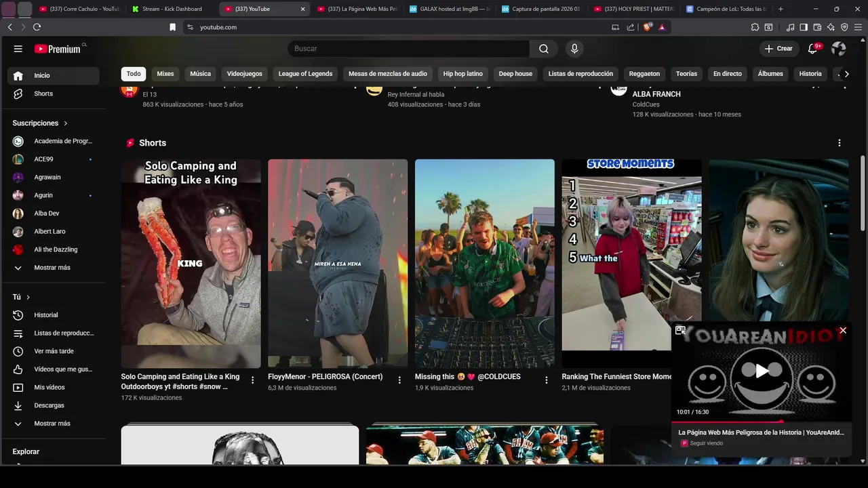868x488 pixels.
Task: Play the Solo Camping short thumbnail
Action: pyautogui.click(x=191, y=264)
